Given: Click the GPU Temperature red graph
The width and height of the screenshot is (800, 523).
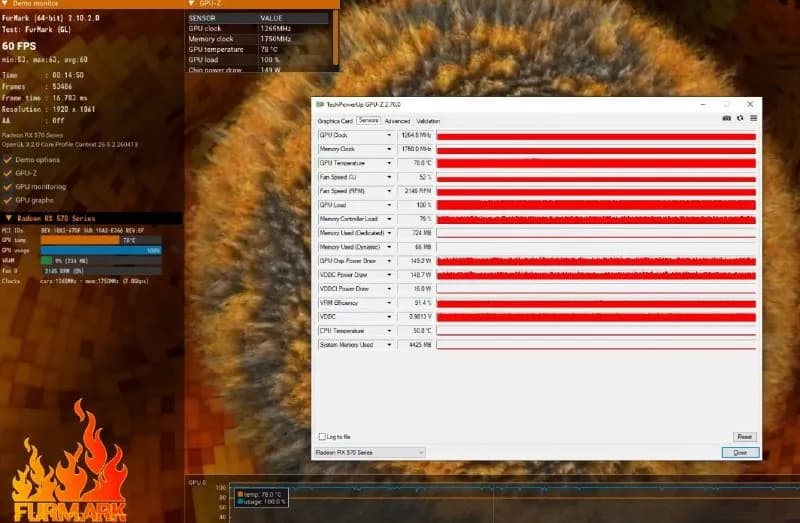Looking at the screenshot, I should click(x=596, y=163).
